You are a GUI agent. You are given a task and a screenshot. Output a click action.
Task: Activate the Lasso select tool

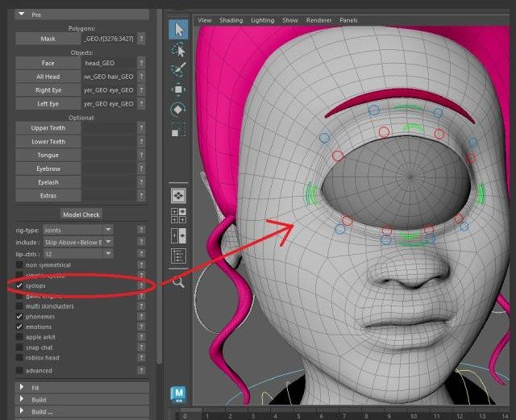click(x=178, y=50)
